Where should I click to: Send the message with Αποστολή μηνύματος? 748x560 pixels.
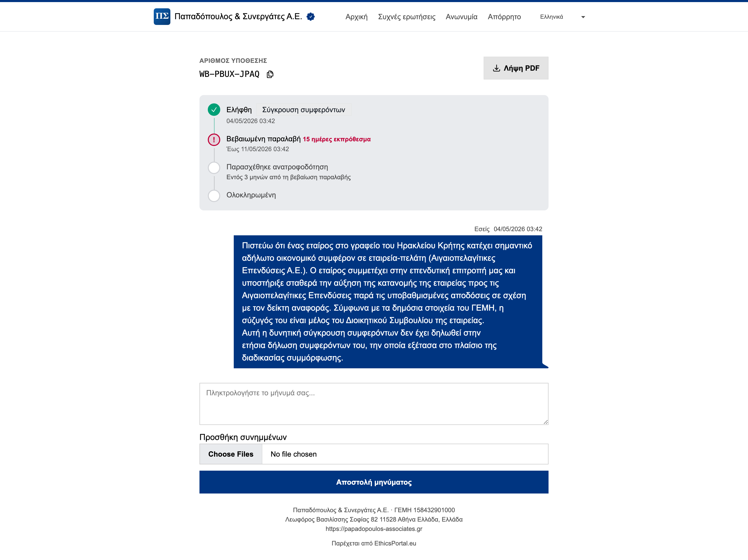pyautogui.click(x=374, y=482)
